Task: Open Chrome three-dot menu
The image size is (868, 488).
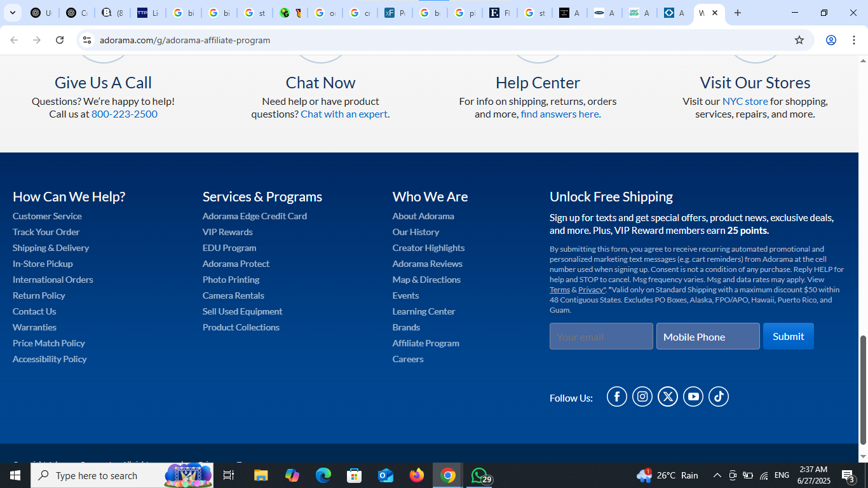Action: [x=854, y=40]
